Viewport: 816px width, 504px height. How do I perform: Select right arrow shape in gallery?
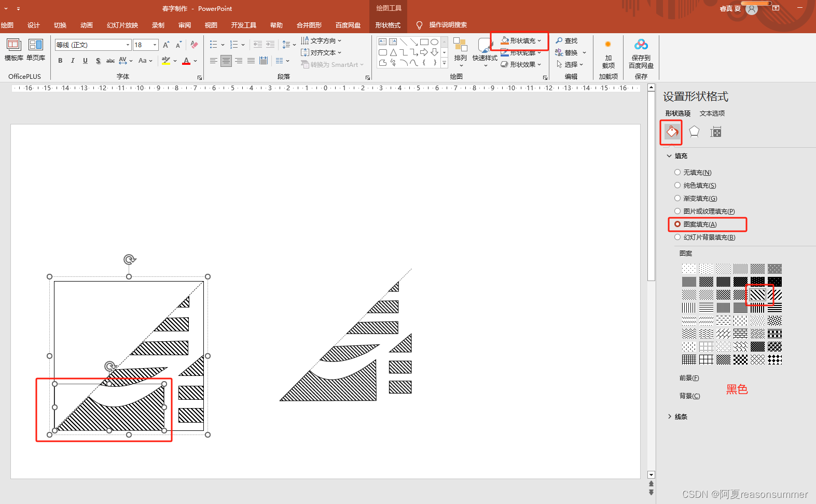click(x=424, y=52)
